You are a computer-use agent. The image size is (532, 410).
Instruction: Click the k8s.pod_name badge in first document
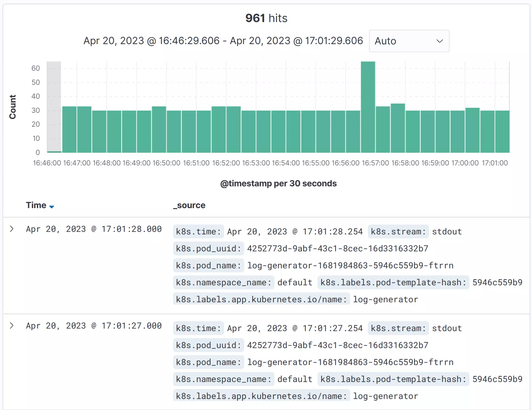coord(208,265)
